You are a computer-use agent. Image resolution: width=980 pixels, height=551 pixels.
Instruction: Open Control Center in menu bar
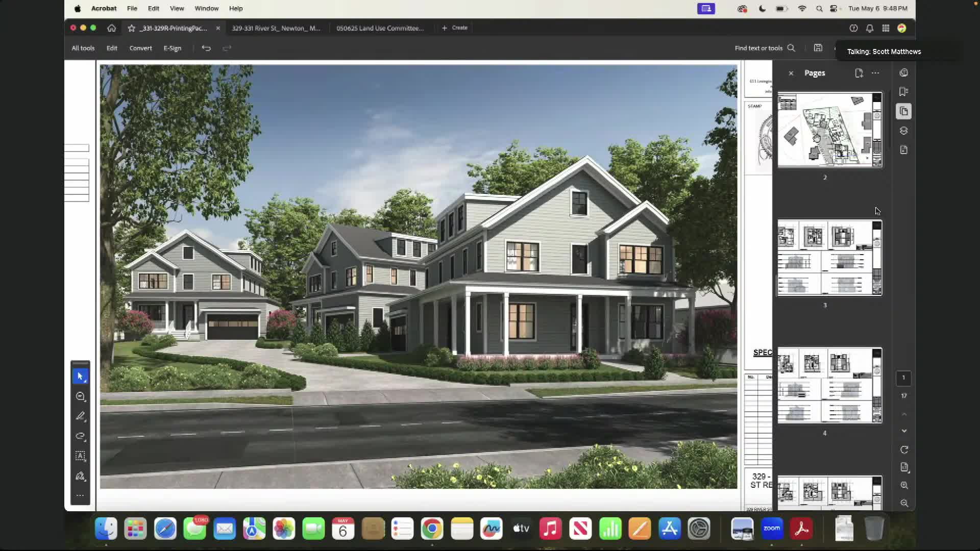(834, 9)
